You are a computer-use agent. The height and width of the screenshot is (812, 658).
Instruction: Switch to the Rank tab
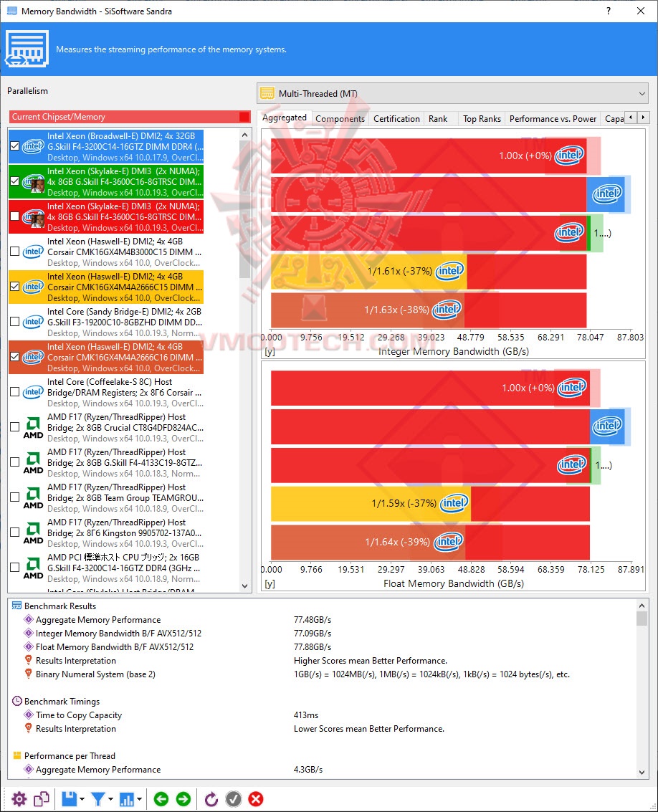click(438, 118)
